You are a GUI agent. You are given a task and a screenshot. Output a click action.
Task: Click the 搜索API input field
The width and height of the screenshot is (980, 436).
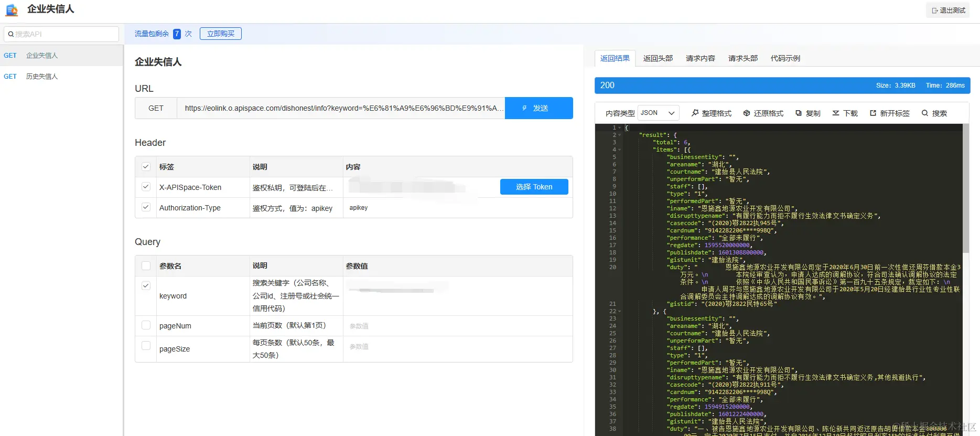61,34
